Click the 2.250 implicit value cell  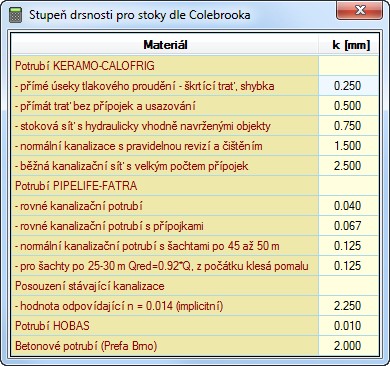point(348,306)
